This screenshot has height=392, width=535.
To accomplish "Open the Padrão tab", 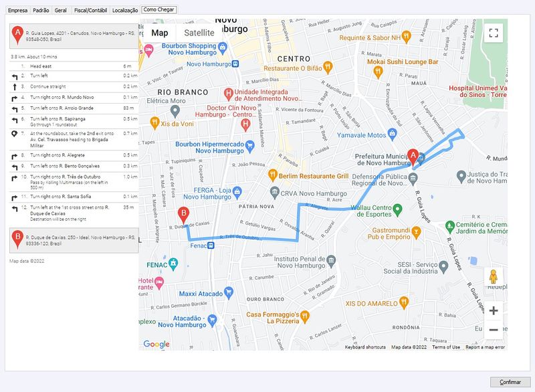I will 41,10.
